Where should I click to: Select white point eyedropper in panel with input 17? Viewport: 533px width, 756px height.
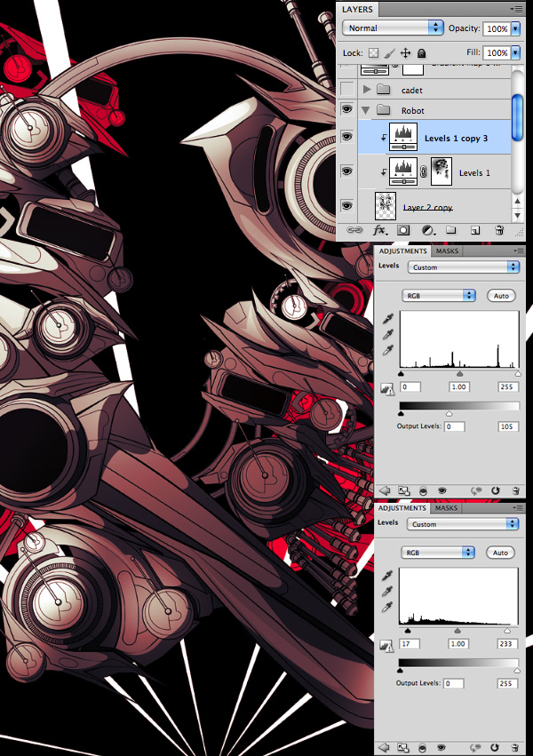coord(387,607)
